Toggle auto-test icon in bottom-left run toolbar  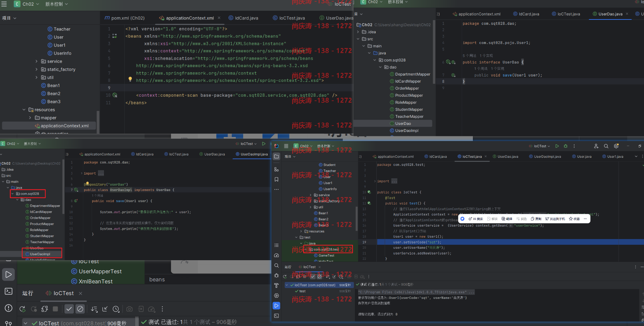point(45,309)
